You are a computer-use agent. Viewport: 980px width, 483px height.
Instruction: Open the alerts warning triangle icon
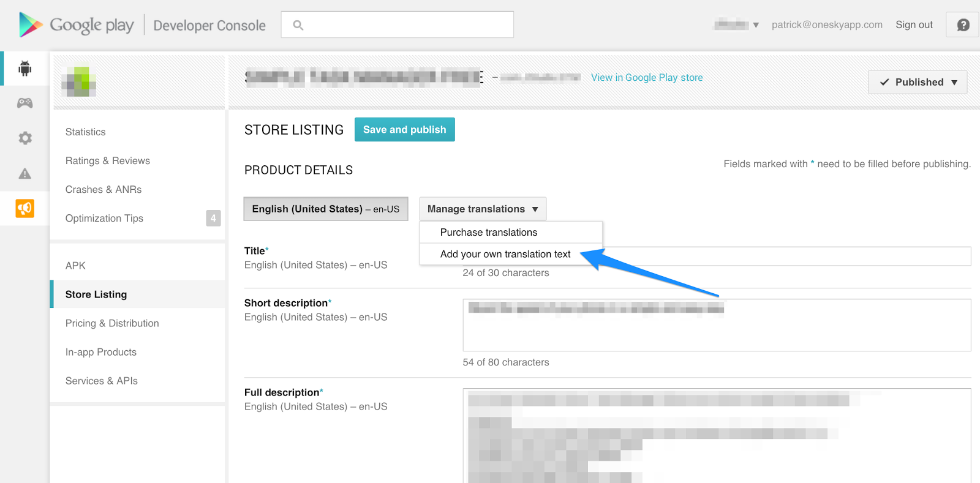click(24, 173)
